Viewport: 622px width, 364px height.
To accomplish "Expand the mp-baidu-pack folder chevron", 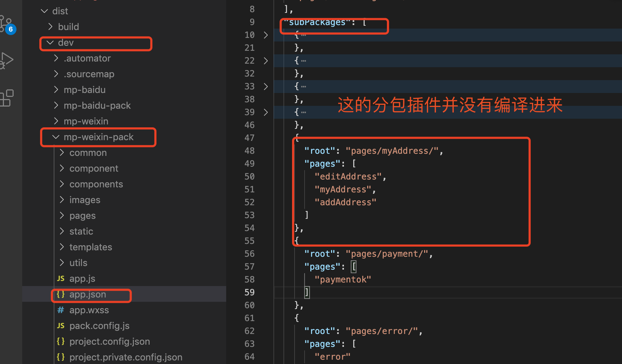I will pos(56,105).
